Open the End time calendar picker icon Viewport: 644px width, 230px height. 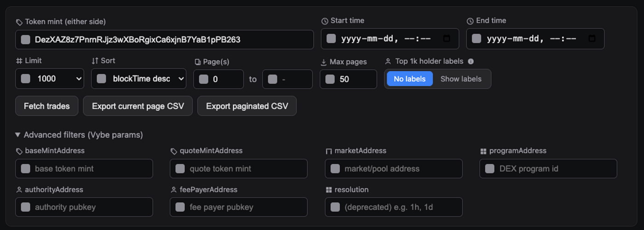pyautogui.click(x=592, y=39)
